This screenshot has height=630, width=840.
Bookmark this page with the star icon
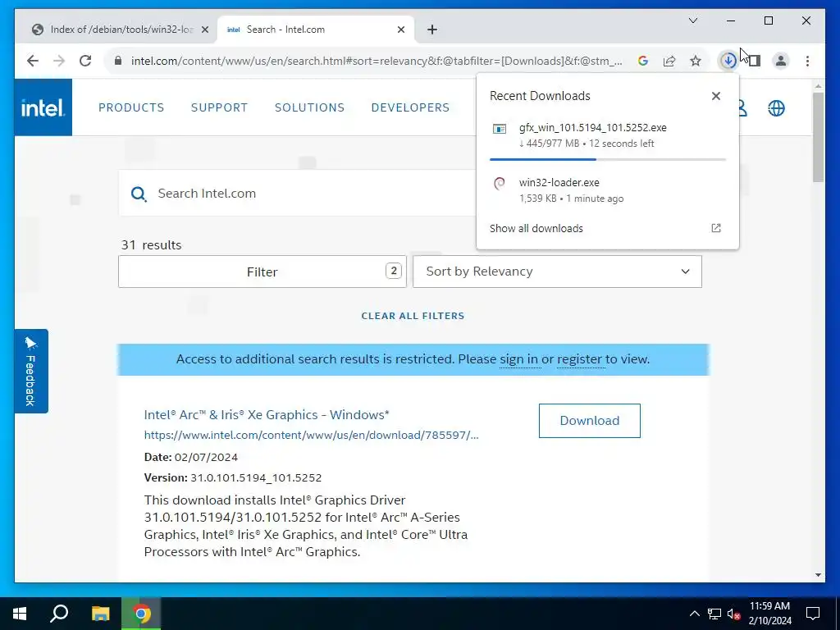(696, 61)
